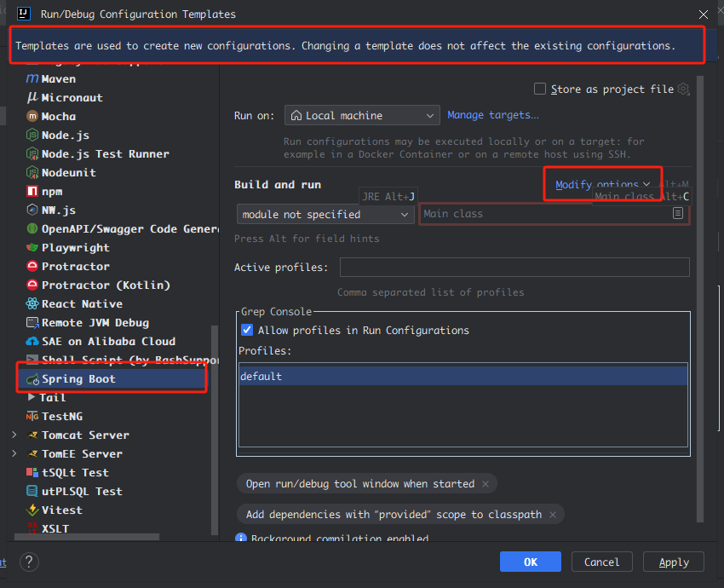Select the XSLT template
This screenshot has width=724, height=588.
(55, 528)
